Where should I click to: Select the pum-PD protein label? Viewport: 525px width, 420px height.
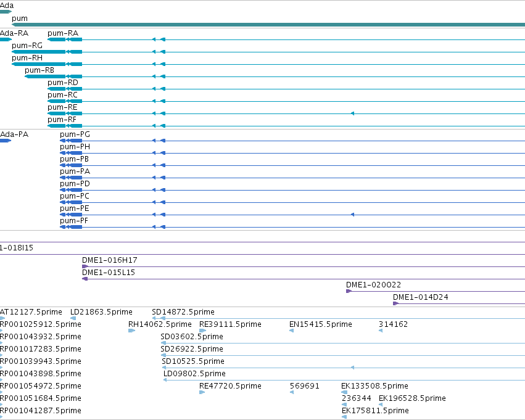pyautogui.click(x=75, y=184)
